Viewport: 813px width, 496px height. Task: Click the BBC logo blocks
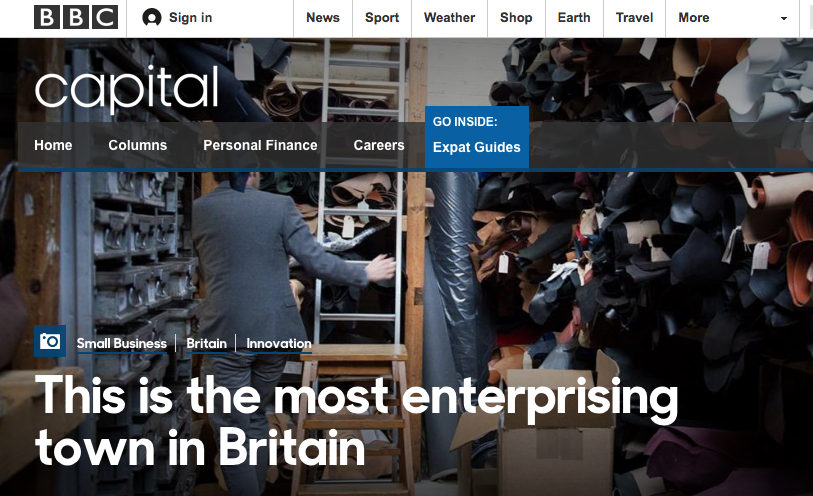(76, 18)
